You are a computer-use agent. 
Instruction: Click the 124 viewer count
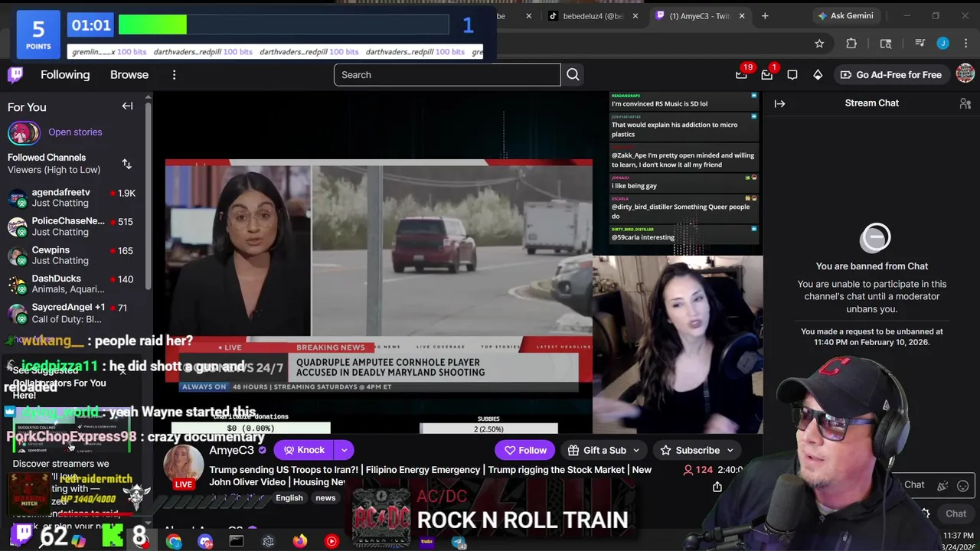[697, 470]
